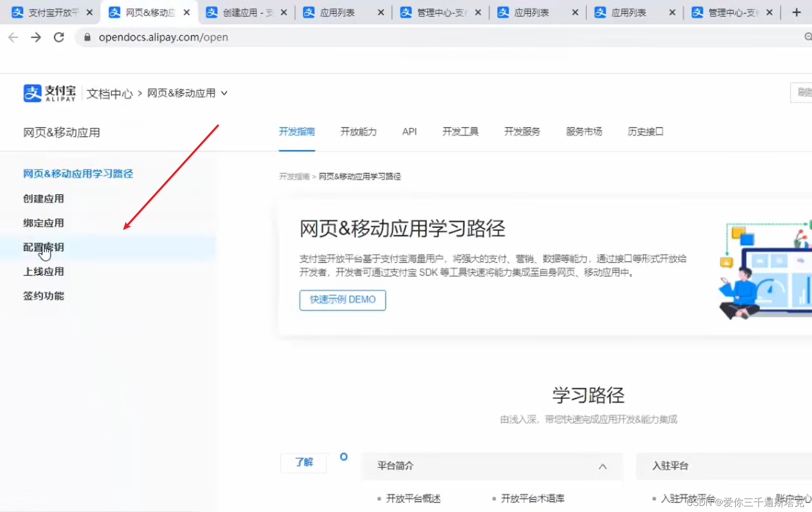The width and height of the screenshot is (812, 512).
Task: Open 绑定应用 in the sidebar
Action: coord(43,223)
